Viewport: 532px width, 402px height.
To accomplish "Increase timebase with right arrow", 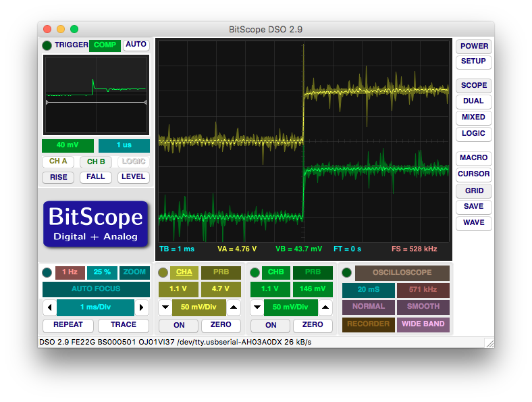I will pyautogui.click(x=142, y=307).
